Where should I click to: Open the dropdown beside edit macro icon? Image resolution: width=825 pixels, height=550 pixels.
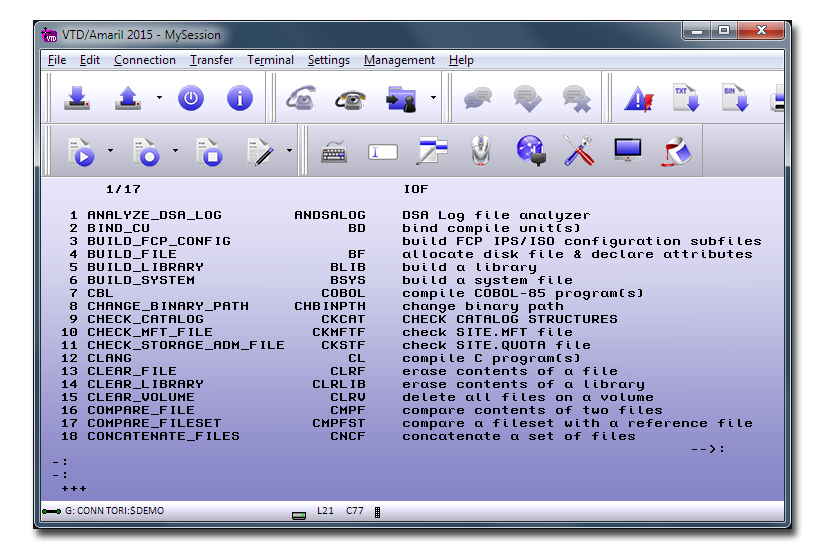[290, 152]
